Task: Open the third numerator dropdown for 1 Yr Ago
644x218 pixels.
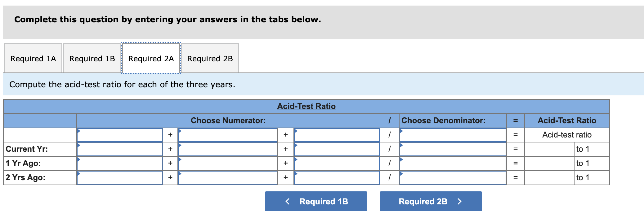Action: tap(337, 163)
